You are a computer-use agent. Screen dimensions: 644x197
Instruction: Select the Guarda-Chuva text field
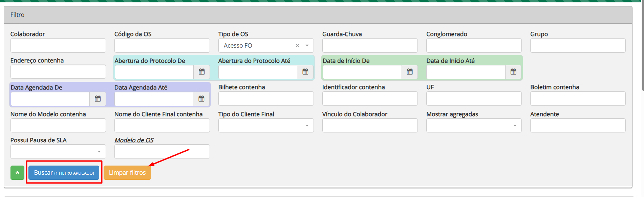[370, 46]
